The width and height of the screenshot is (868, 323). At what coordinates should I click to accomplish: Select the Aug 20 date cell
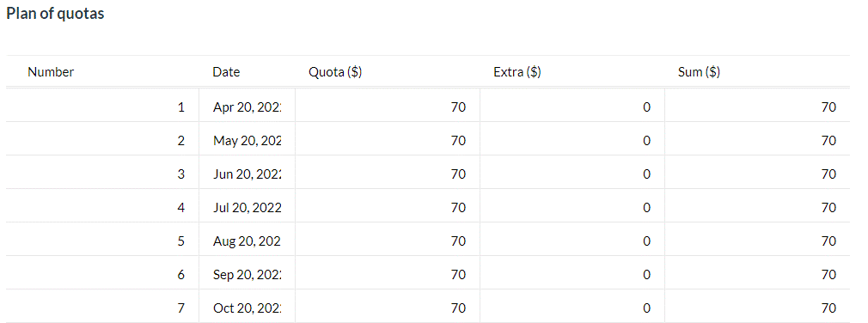click(247, 241)
